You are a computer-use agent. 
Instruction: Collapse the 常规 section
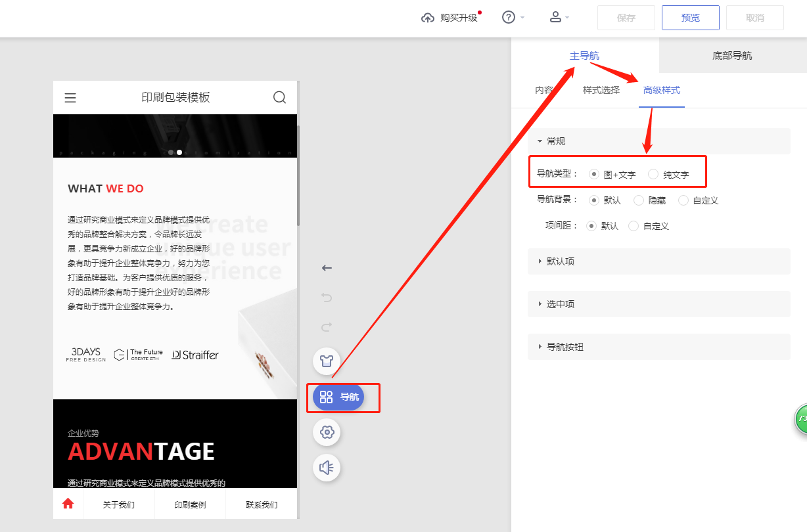click(x=659, y=141)
